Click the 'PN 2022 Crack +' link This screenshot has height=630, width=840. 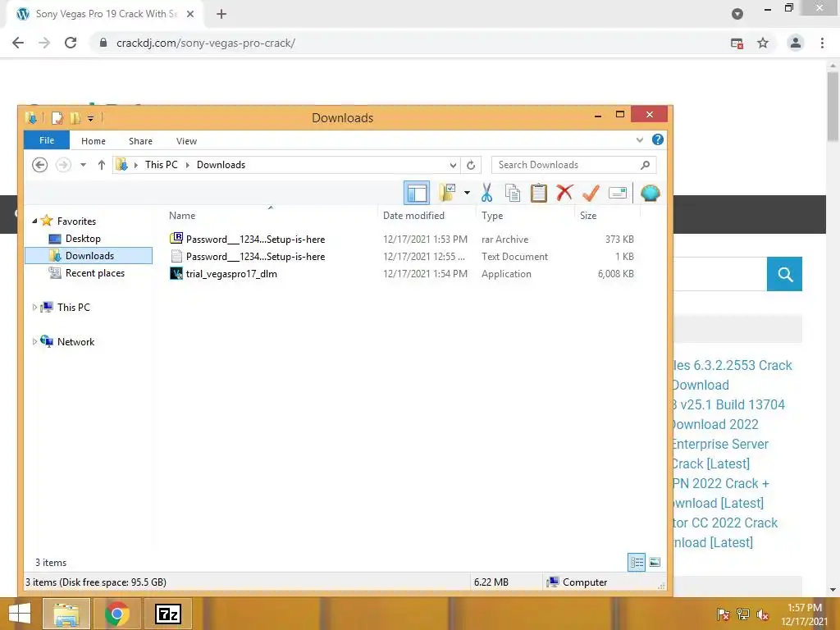(720, 483)
